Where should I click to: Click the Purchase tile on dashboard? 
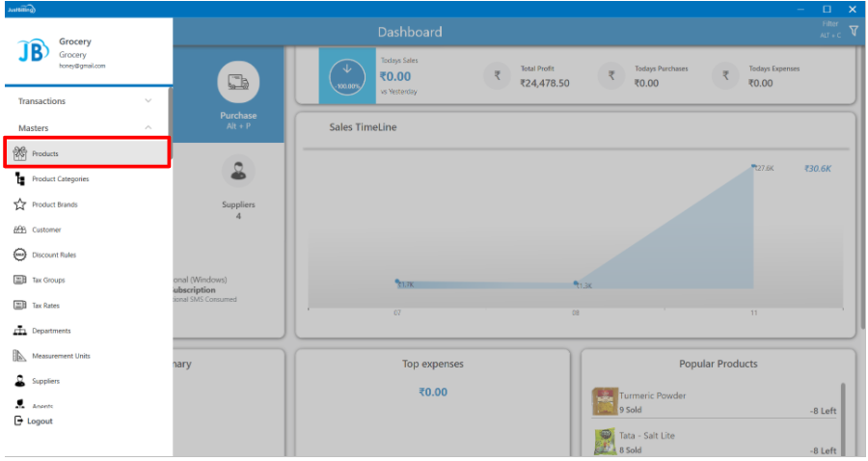(x=237, y=96)
